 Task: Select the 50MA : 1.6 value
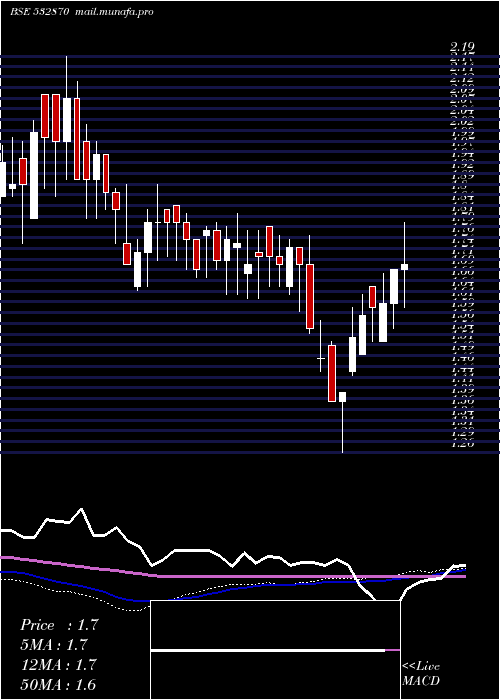58,684
